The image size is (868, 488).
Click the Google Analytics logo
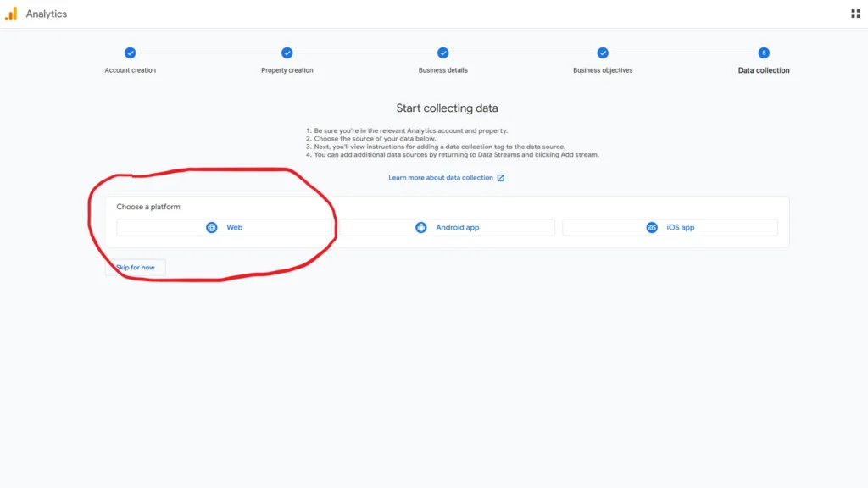36,13
